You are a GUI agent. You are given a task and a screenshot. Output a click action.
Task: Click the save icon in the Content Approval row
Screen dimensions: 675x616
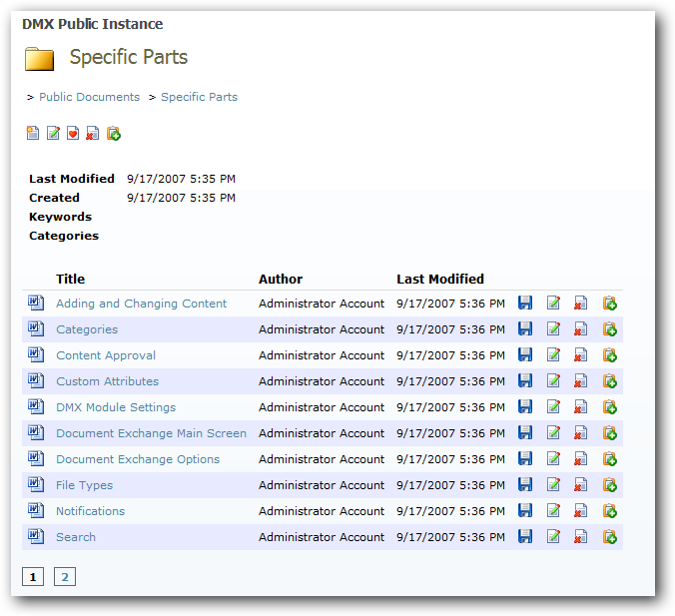tap(525, 355)
